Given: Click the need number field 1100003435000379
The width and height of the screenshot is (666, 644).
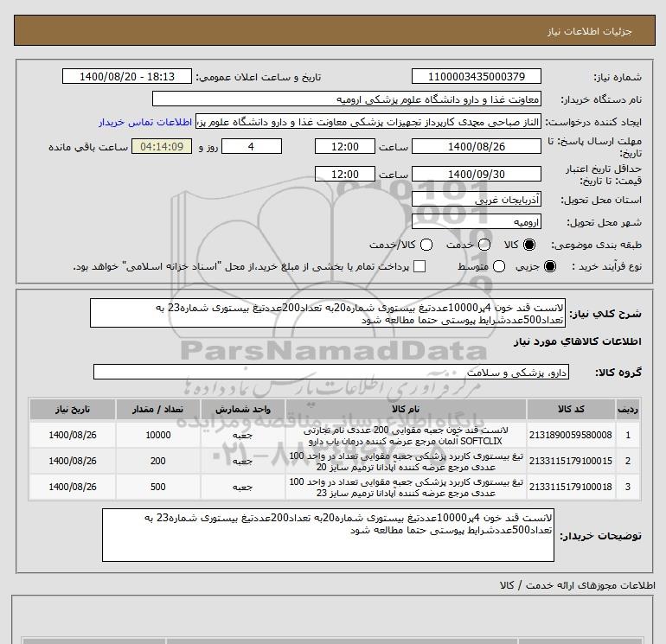Looking at the screenshot, I should click(x=476, y=76).
